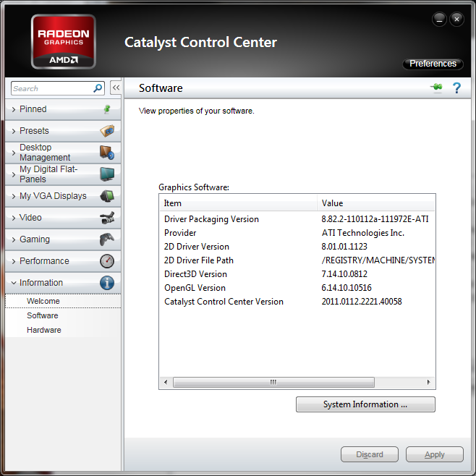Collapse the Information section chevron
This screenshot has height=476, width=476.
click(x=14, y=283)
